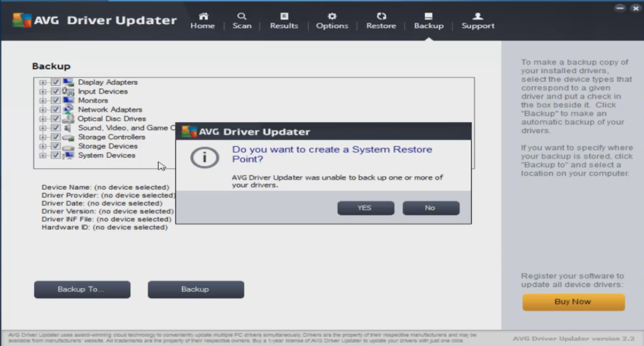Click the System Devices icon

(68, 155)
